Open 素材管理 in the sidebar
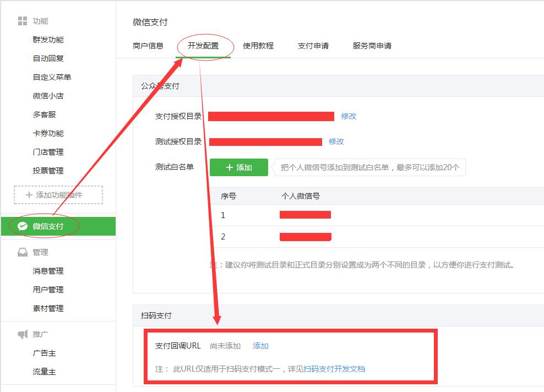Viewport: 544px width, 392px height. click(x=48, y=308)
